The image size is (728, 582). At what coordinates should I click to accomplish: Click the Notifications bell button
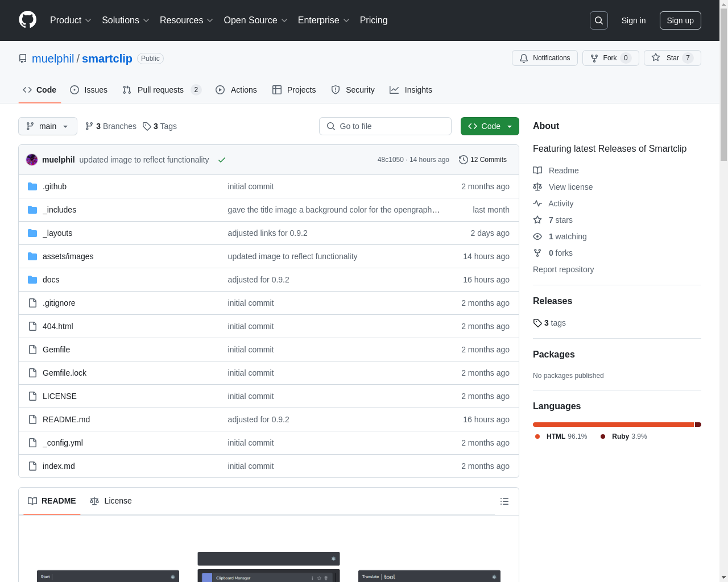[x=545, y=58]
